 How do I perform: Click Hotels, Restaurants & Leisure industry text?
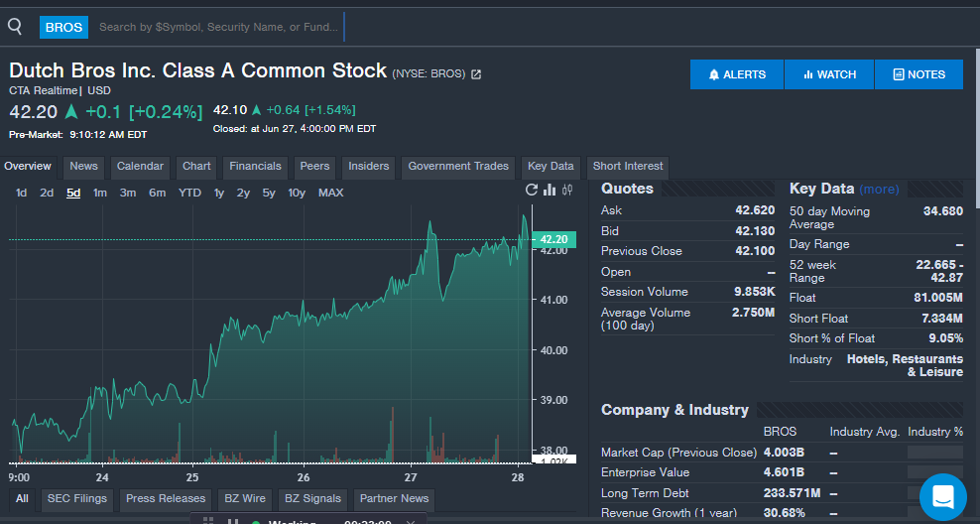click(x=905, y=365)
